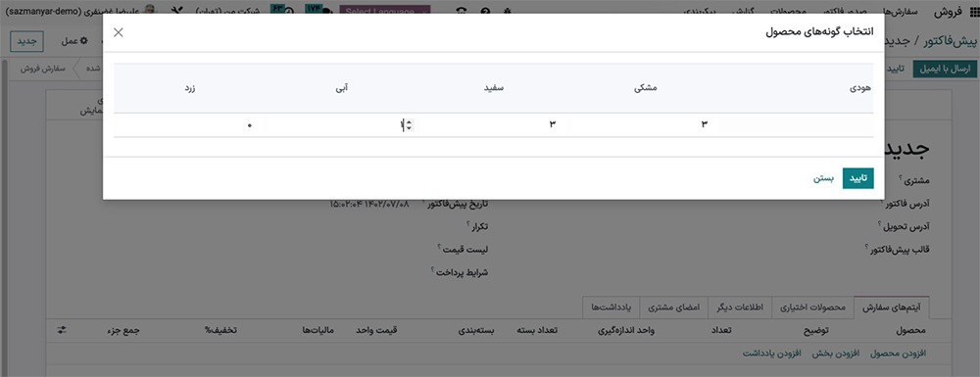This screenshot has height=377, width=980.
Task: Click the phone icon in top bar
Action: coord(462,11)
